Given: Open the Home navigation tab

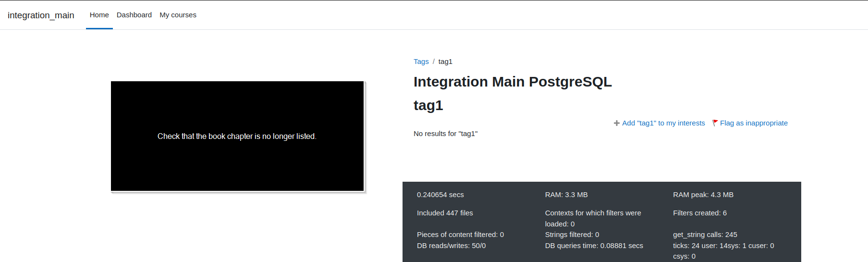Looking at the screenshot, I should (x=99, y=15).
